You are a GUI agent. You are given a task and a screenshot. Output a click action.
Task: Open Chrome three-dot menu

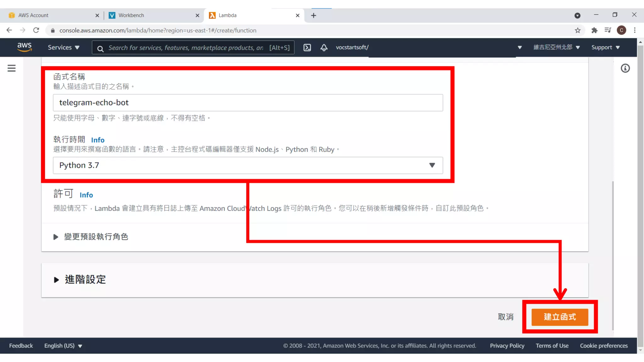click(x=635, y=30)
